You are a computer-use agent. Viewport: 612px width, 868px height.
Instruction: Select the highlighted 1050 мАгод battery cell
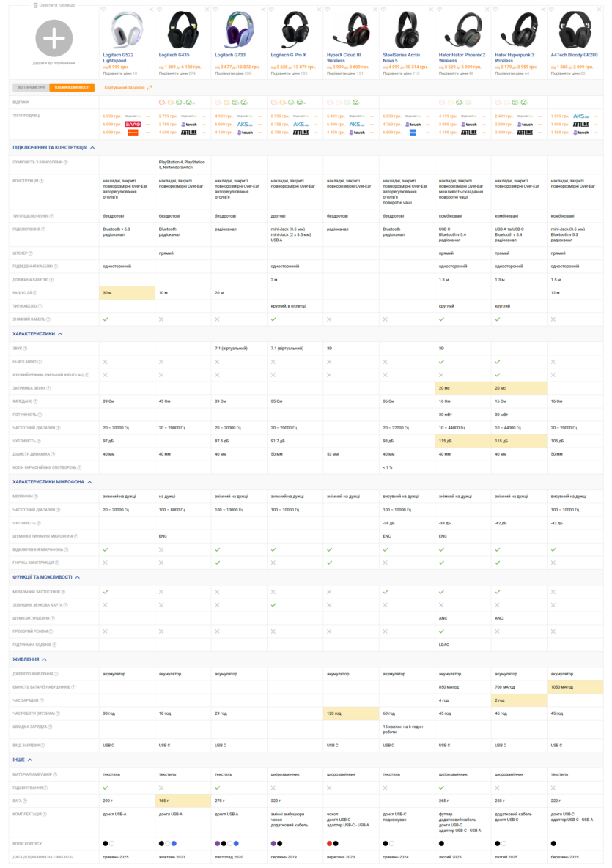(x=575, y=687)
